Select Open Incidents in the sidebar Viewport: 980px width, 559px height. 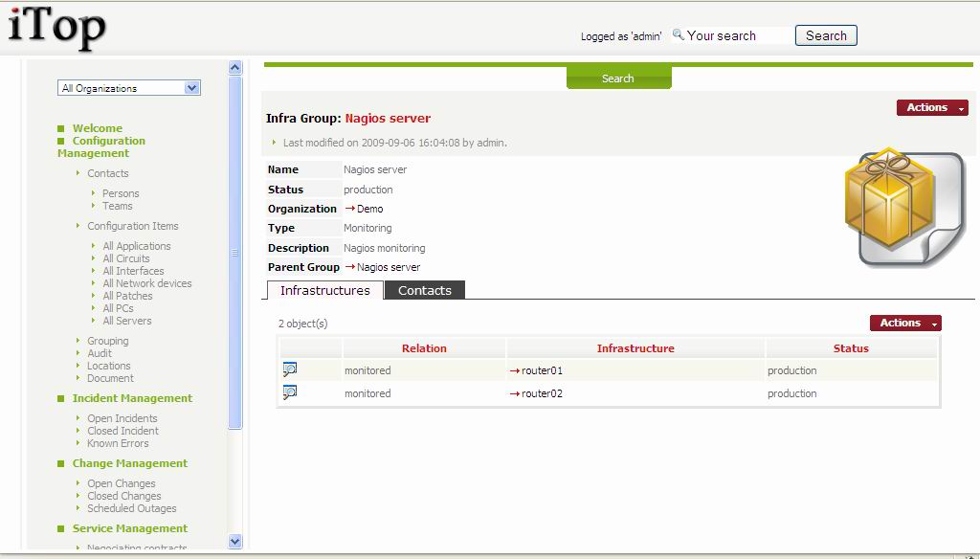[x=122, y=418]
